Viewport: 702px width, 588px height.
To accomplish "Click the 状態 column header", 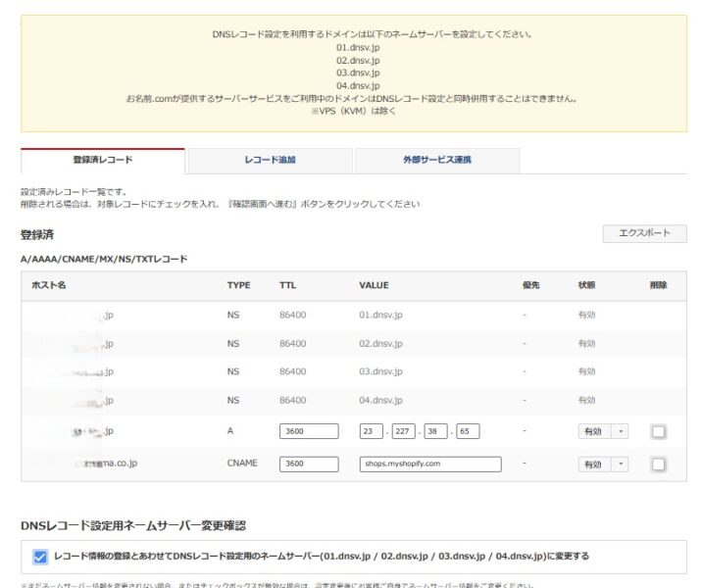I will point(586,285).
